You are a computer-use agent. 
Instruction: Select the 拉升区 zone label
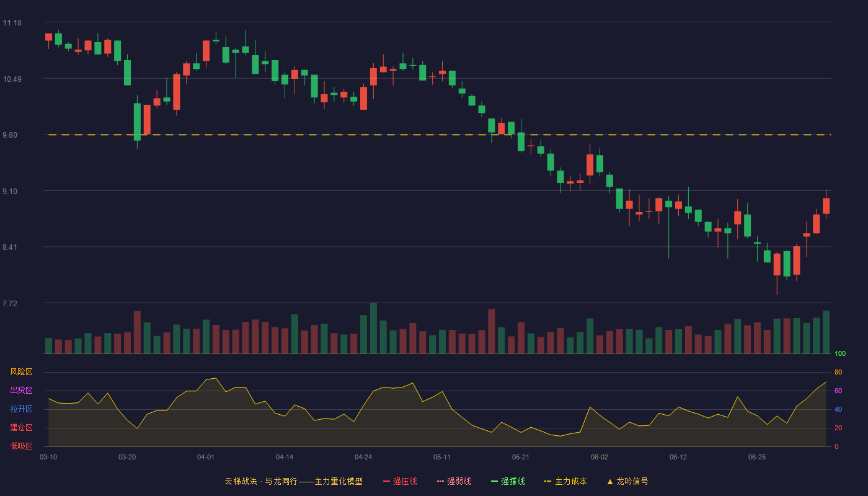pos(21,409)
